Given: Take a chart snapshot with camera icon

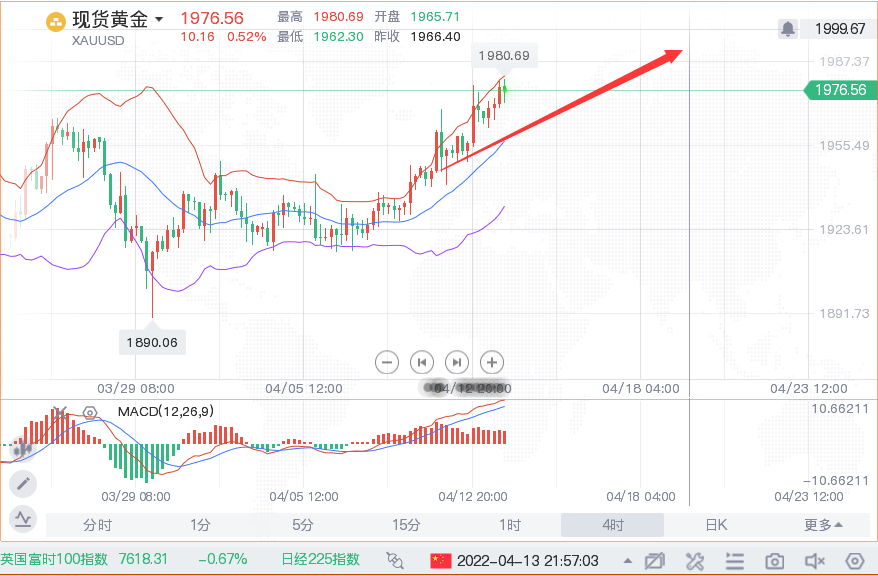Looking at the screenshot, I should (x=774, y=561).
